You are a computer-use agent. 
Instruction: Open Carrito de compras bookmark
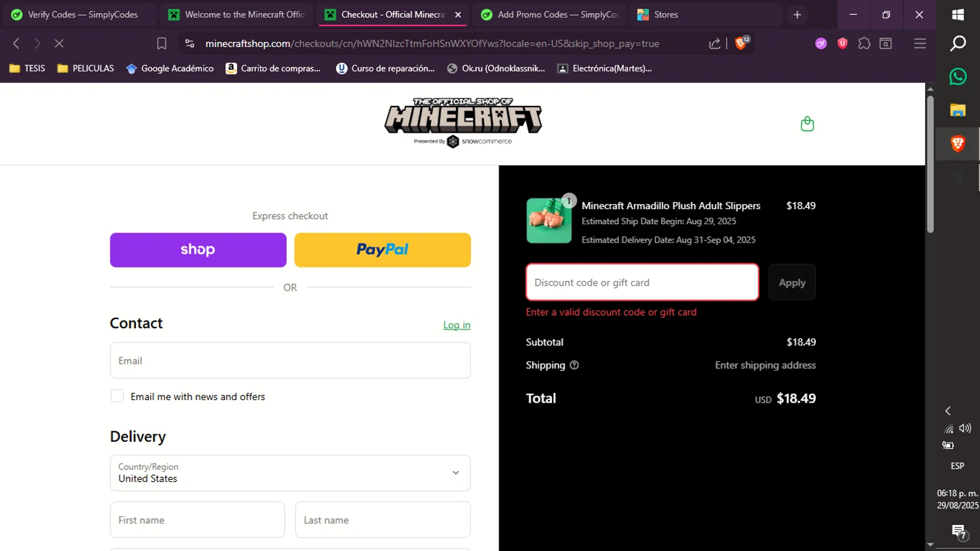(x=273, y=68)
